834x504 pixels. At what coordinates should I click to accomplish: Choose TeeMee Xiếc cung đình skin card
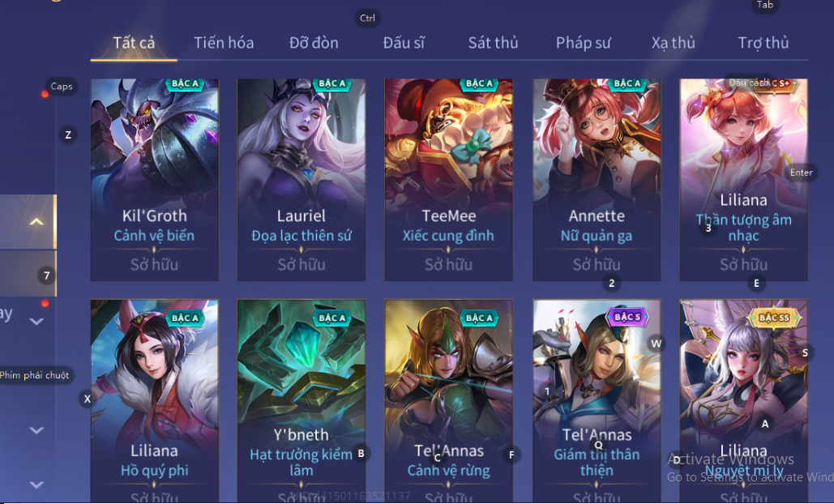click(x=448, y=180)
